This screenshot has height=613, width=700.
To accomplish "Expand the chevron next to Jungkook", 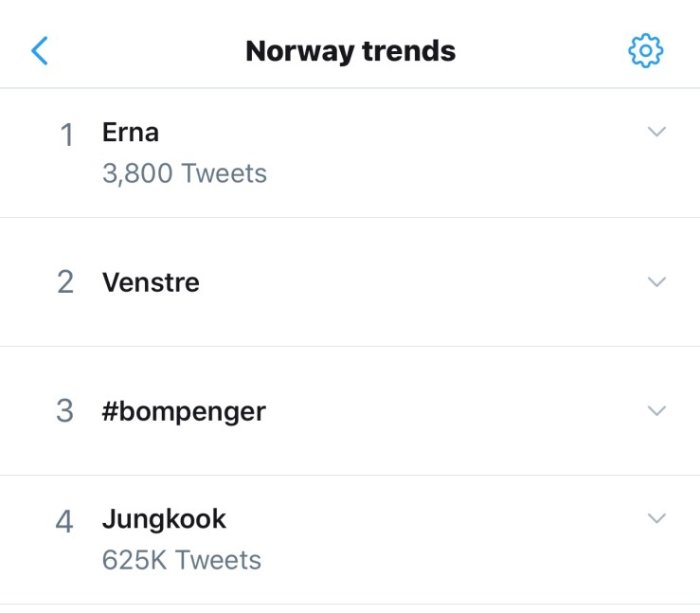I will pyautogui.click(x=656, y=518).
